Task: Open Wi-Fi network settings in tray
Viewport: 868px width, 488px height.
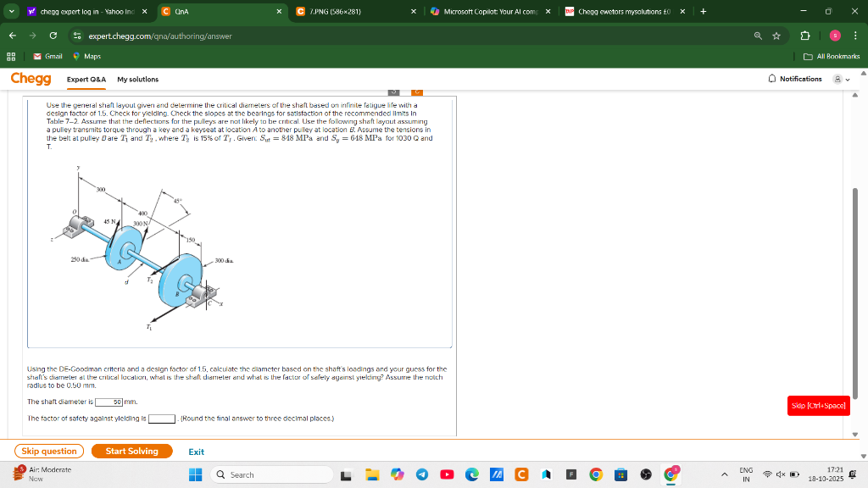Action: point(767,474)
